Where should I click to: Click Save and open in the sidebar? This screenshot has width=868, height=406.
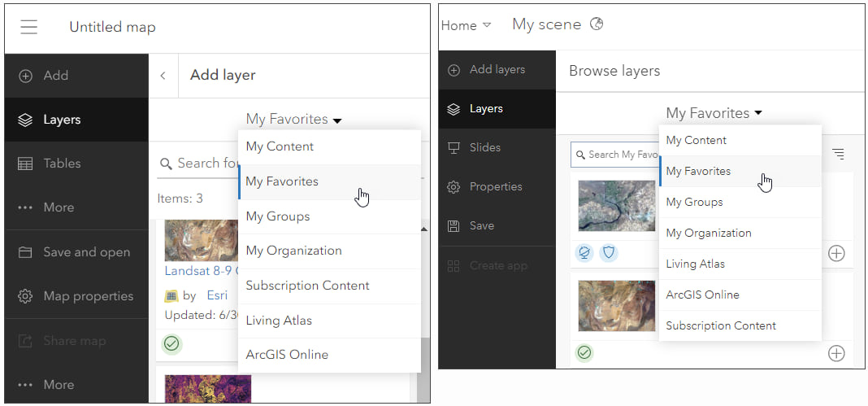click(86, 252)
